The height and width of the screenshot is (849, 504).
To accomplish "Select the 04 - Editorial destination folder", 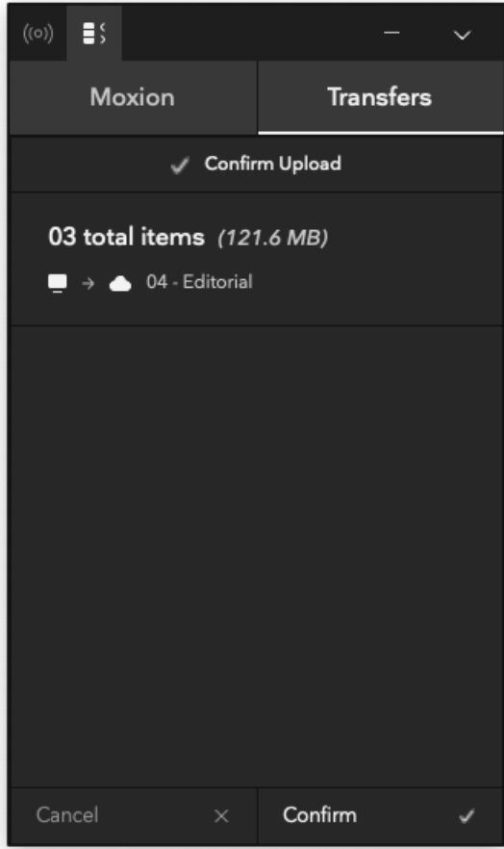I will tap(199, 281).
